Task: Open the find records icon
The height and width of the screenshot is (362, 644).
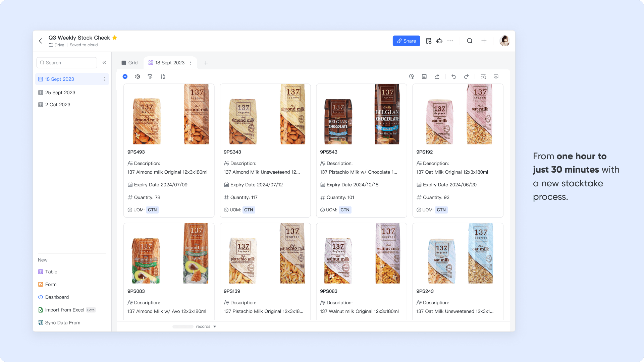Action: [483, 76]
